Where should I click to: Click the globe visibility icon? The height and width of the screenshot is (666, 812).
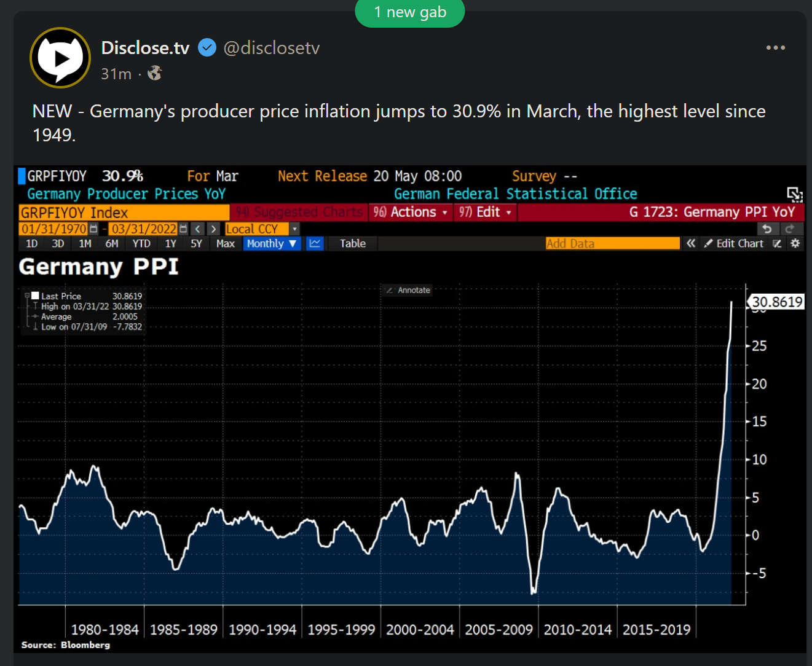[155, 74]
